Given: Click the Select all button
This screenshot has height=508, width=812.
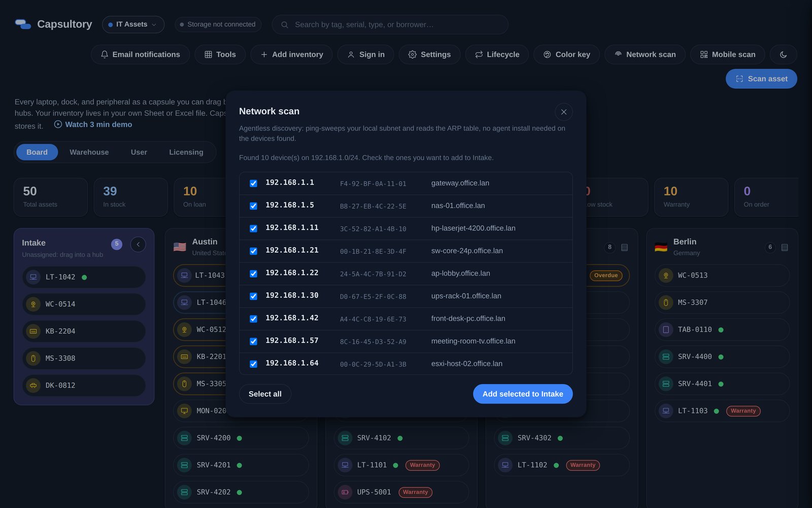Looking at the screenshot, I should pos(265,394).
